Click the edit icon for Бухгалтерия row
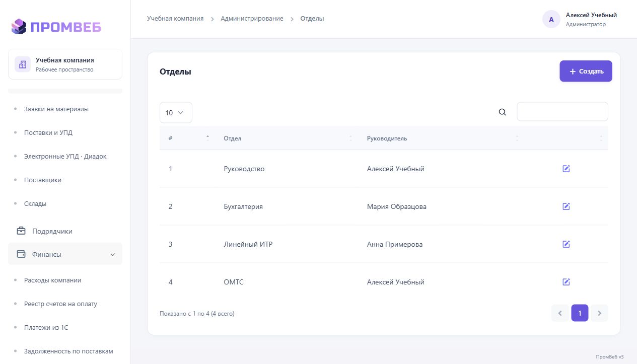This screenshot has width=637, height=364. click(x=566, y=206)
